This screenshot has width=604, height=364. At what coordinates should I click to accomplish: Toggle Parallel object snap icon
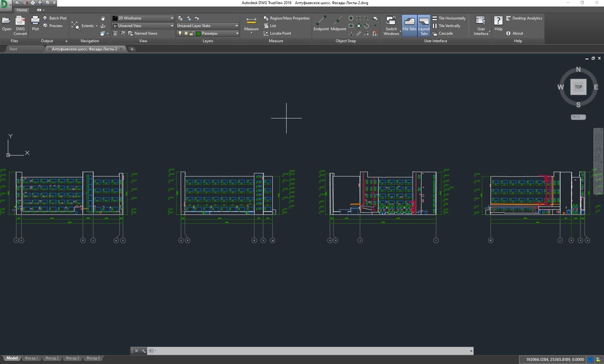(358, 33)
